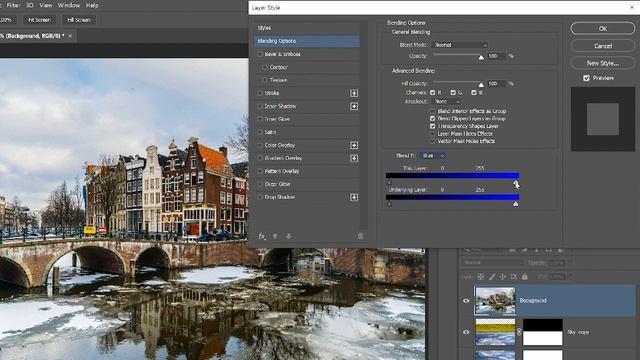Open the Knockout dropdown

(446, 102)
